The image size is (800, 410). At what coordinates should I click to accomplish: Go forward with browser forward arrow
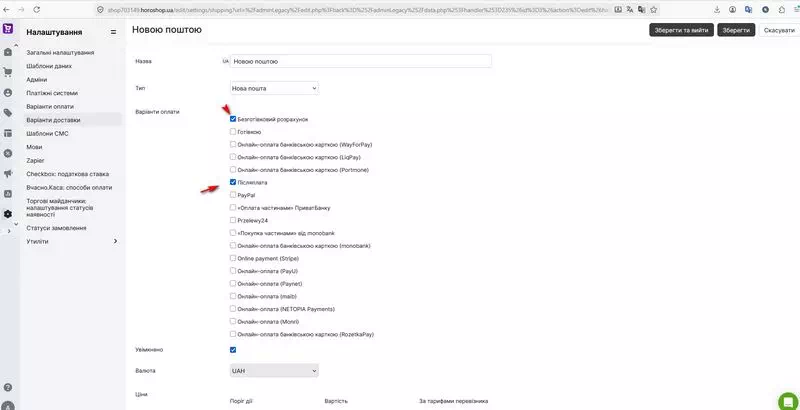pyautogui.click(x=21, y=9)
